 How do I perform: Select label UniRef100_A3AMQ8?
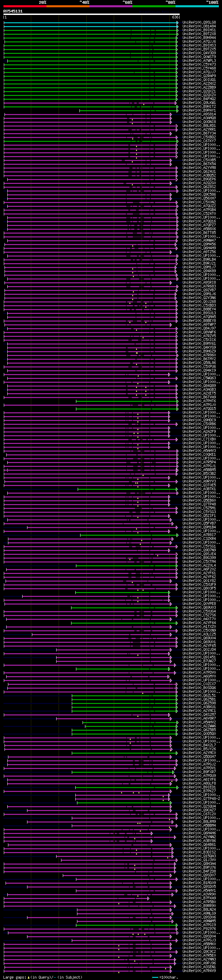click(199, 118)
